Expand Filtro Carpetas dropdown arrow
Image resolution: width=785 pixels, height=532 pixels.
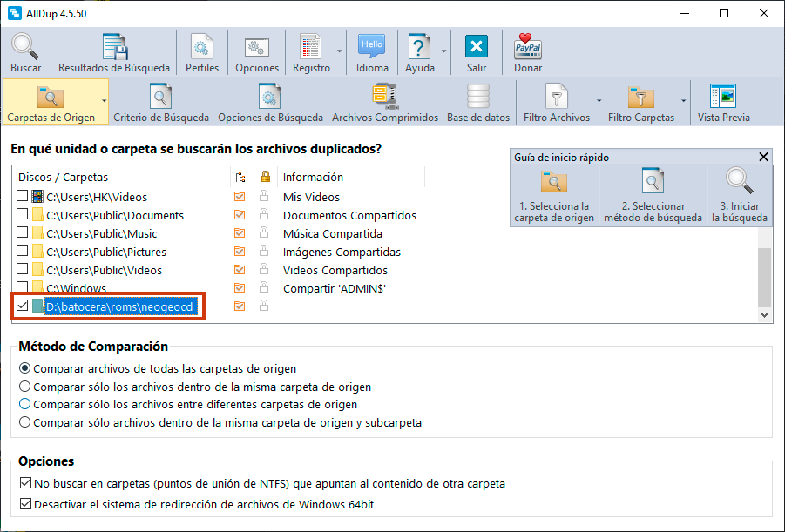click(x=683, y=101)
